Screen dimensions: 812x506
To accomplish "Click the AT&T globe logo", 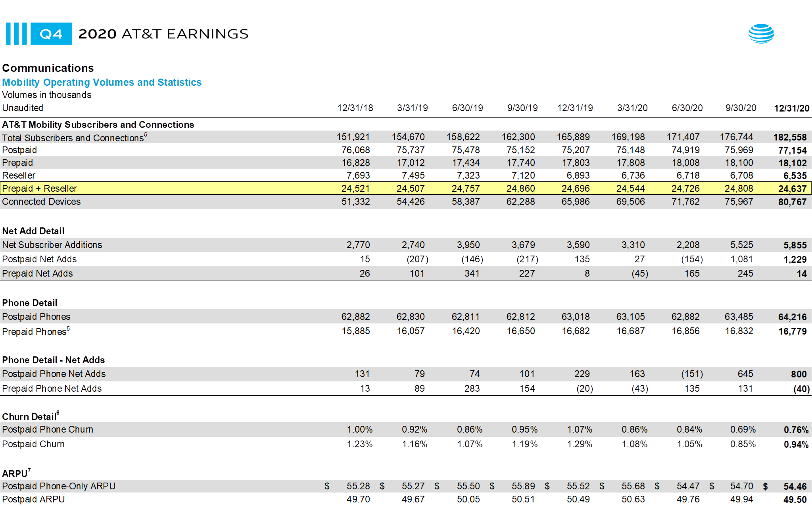I will click(x=761, y=34).
